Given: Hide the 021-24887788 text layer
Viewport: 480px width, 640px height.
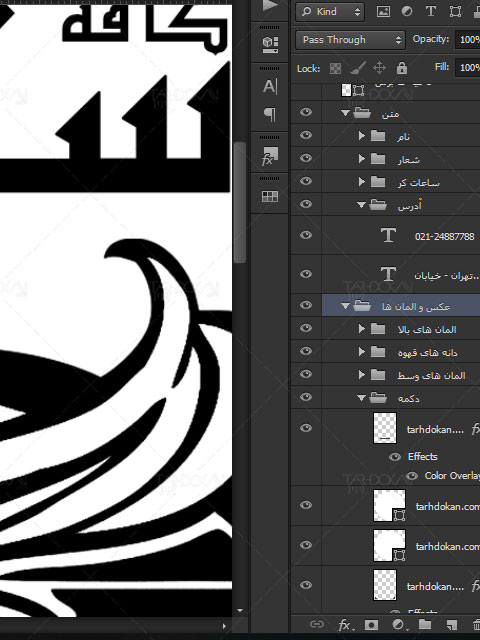Looking at the screenshot, I should (x=306, y=235).
